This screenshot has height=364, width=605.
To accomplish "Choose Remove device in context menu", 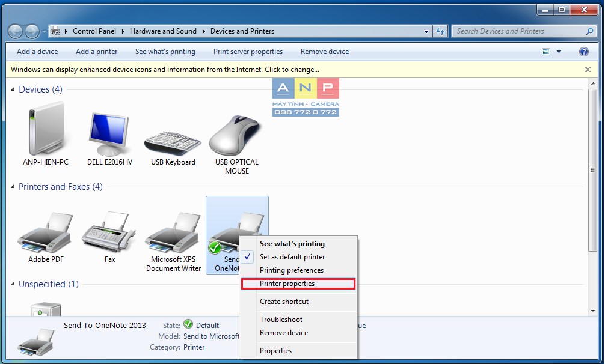I will (298, 333).
